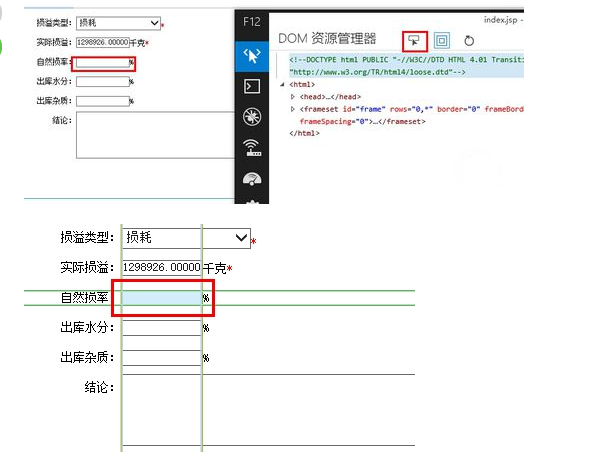
Task: Collapse the html root node
Action: 282,85
